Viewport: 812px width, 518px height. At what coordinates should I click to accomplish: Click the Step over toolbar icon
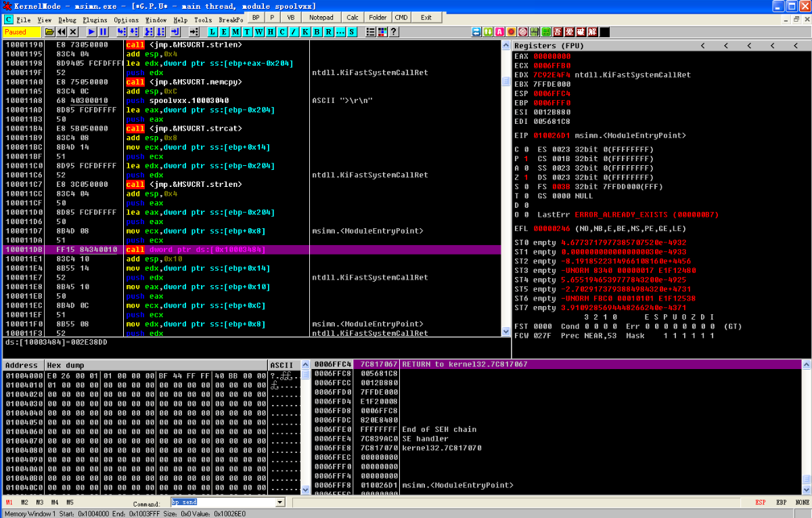click(133, 32)
